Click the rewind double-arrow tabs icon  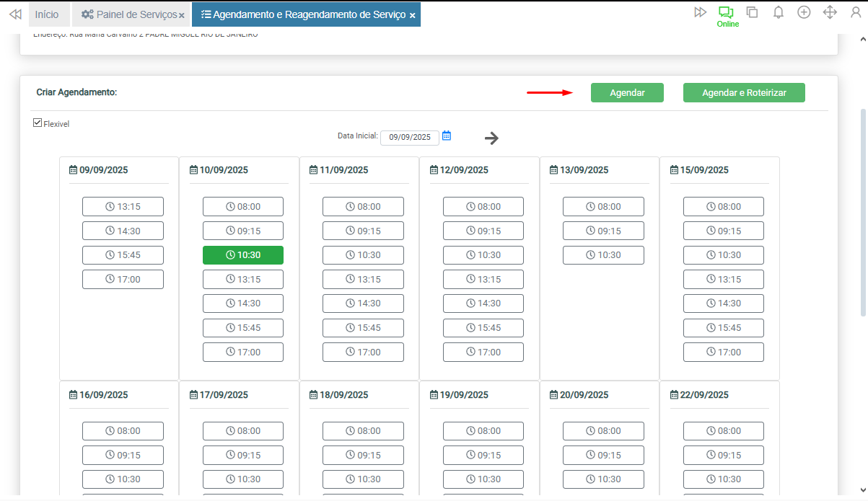tap(14, 14)
